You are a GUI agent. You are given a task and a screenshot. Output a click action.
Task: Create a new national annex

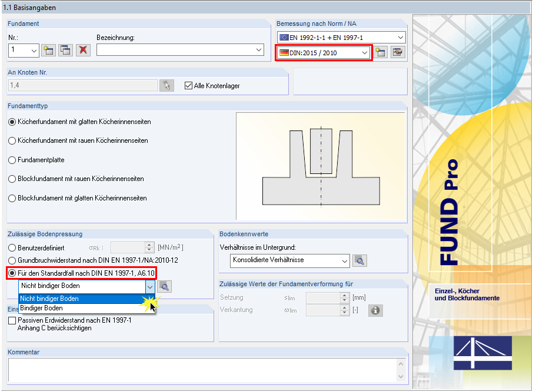380,52
